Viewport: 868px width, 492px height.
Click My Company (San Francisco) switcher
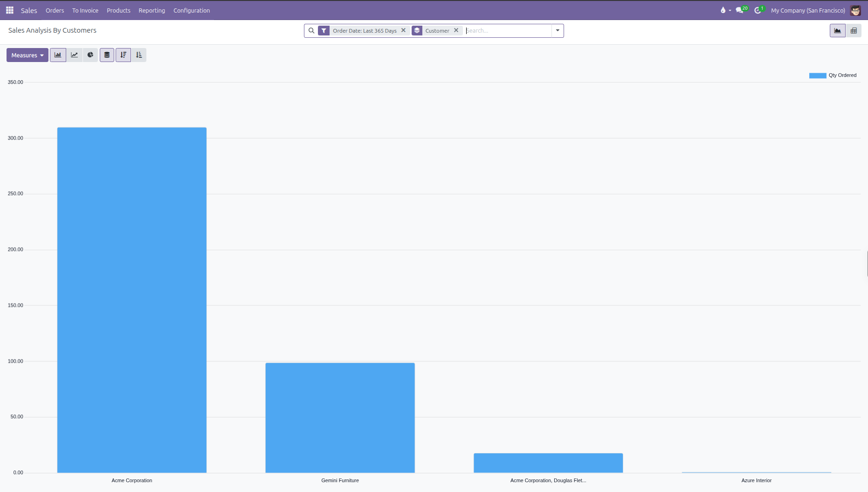(808, 10)
